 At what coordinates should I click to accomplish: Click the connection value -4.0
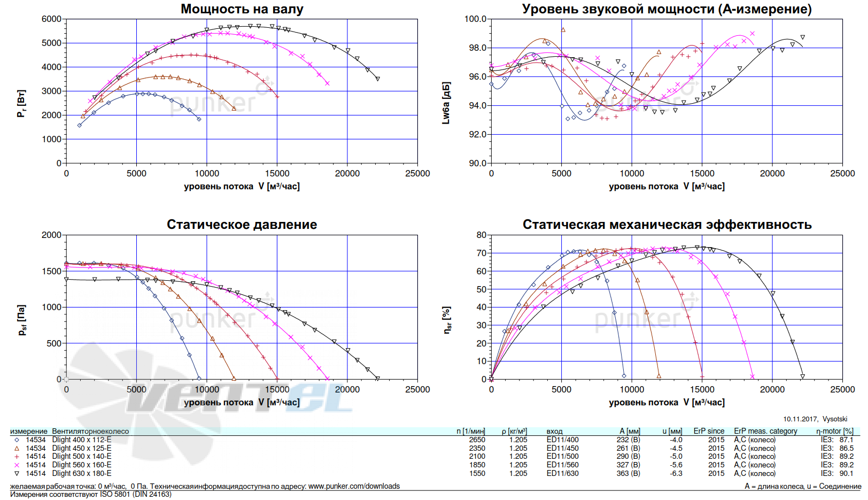(x=676, y=440)
